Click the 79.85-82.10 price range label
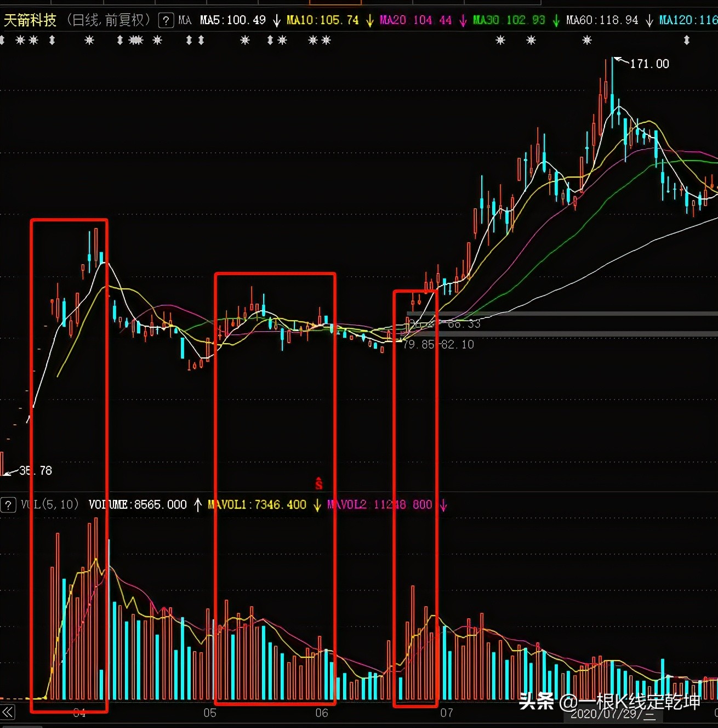 pyautogui.click(x=438, y=344)
